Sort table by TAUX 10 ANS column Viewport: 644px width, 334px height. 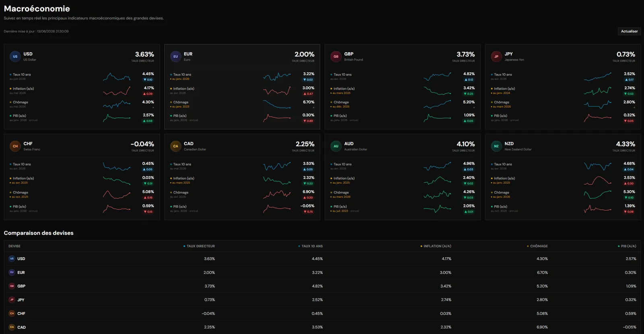(x=310, y=246)
